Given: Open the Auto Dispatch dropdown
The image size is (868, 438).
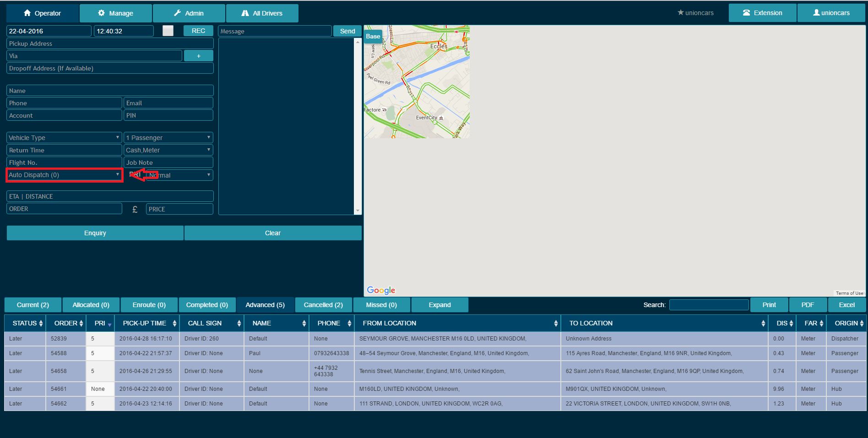Looking at the screenshot, I should [x=64, y=175].
